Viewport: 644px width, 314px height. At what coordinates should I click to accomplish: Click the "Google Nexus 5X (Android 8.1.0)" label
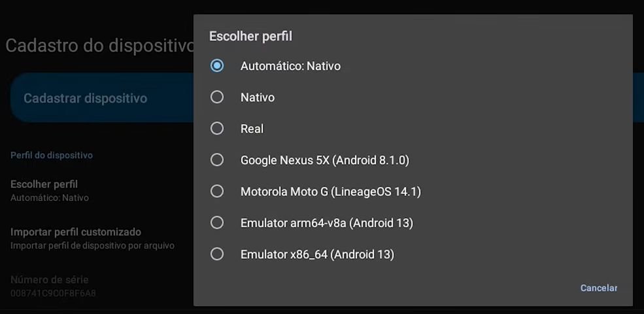tap(325, 160)
